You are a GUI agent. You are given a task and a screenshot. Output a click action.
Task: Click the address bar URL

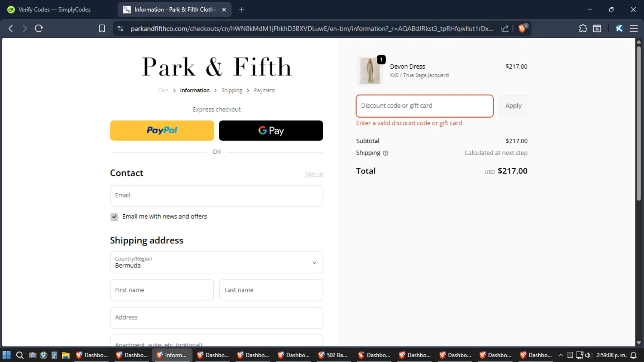312,28
